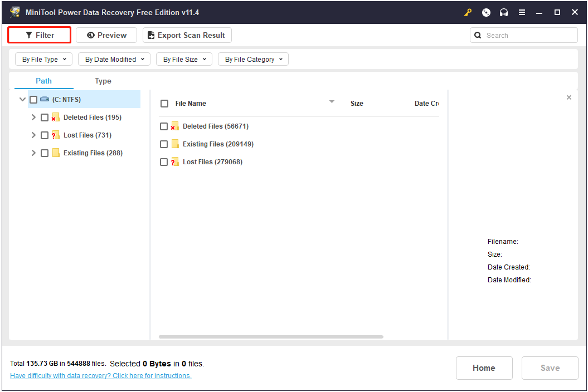Click the File Name column header
The image size is (588, 392).
[191, 104]
